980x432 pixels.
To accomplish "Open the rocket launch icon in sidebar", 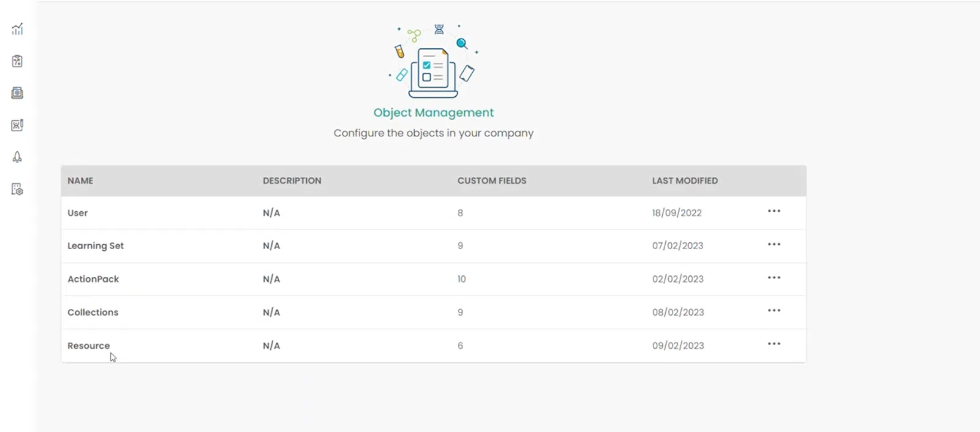I will pos(17,157).
